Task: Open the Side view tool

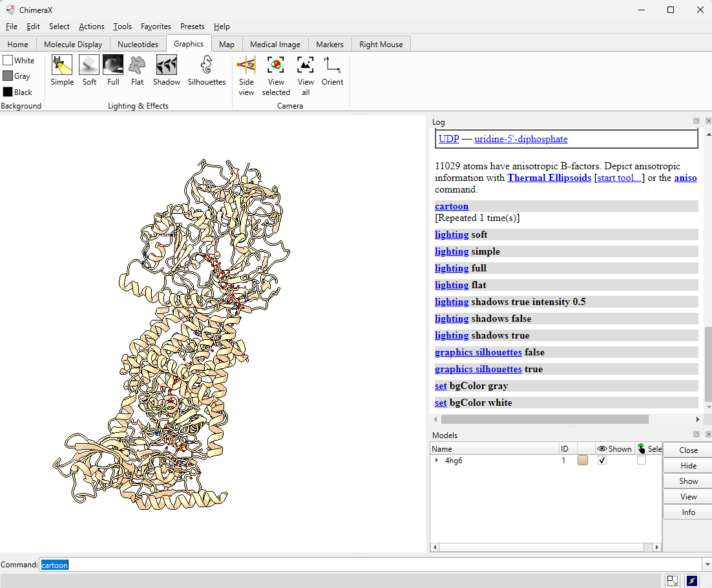Action: click(x=246, y=76)
